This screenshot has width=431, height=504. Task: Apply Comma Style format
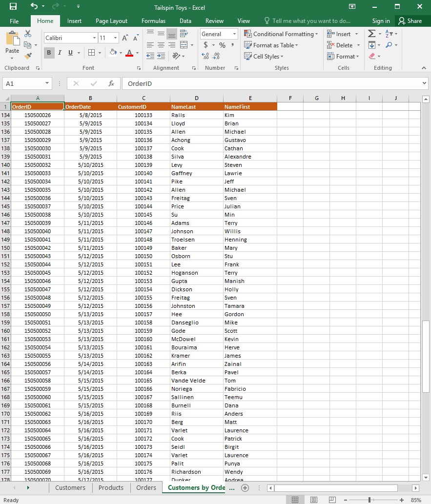[x=232, y=45]
